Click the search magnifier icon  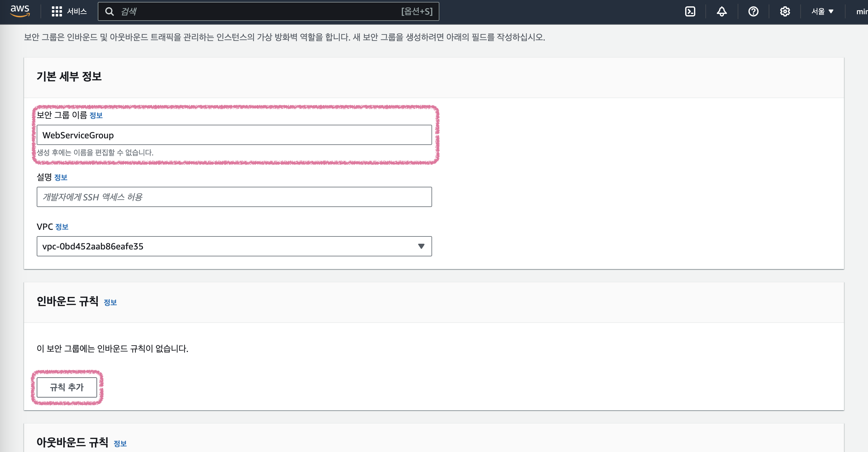pos(109,11)
